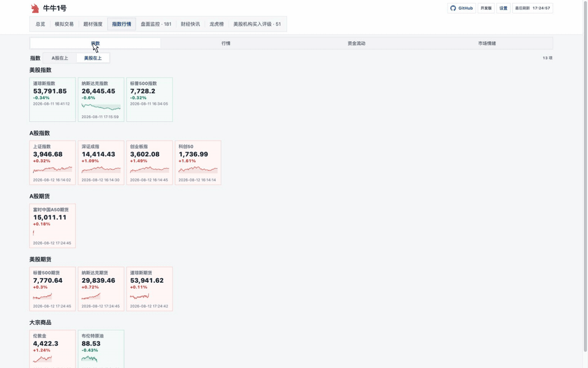This screenshot has height=368, width=588.
Task: Click the 大宗商品 section heading
Action: [x=40, y=322]
